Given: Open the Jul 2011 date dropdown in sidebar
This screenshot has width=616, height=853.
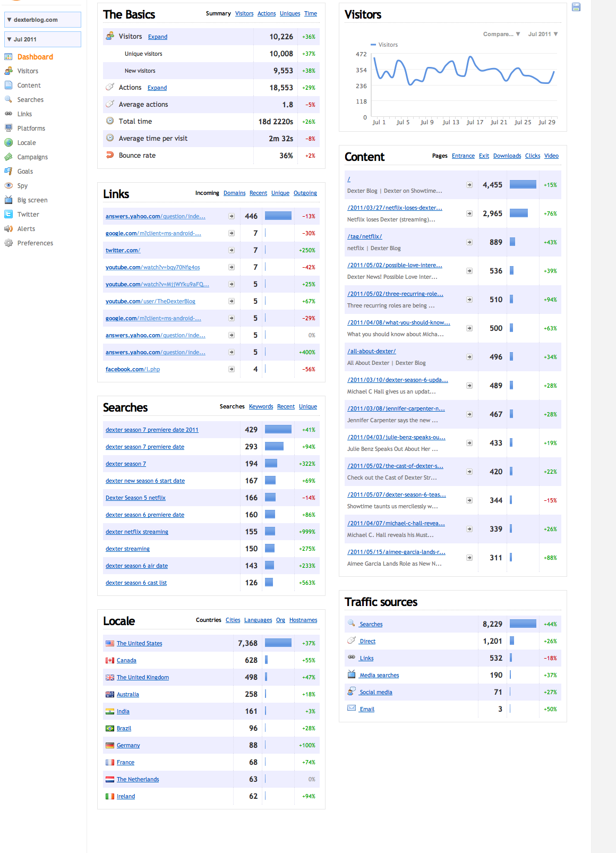Looking at the screenshot, I should [42, 39].
